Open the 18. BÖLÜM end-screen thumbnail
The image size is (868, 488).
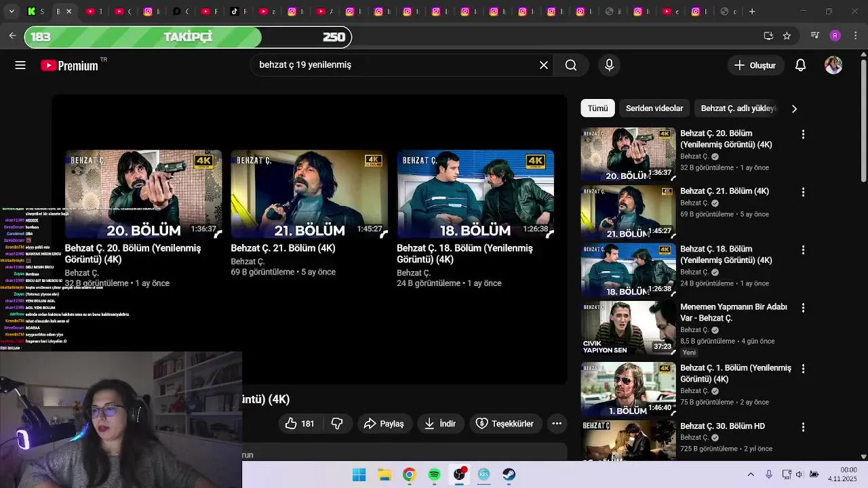(x=475, y=194)
